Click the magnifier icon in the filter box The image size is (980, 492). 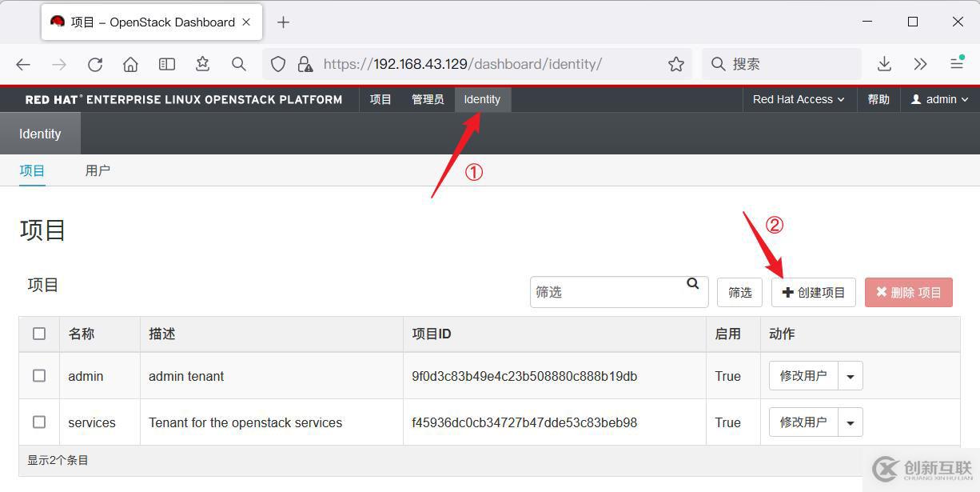coord(693,283)
